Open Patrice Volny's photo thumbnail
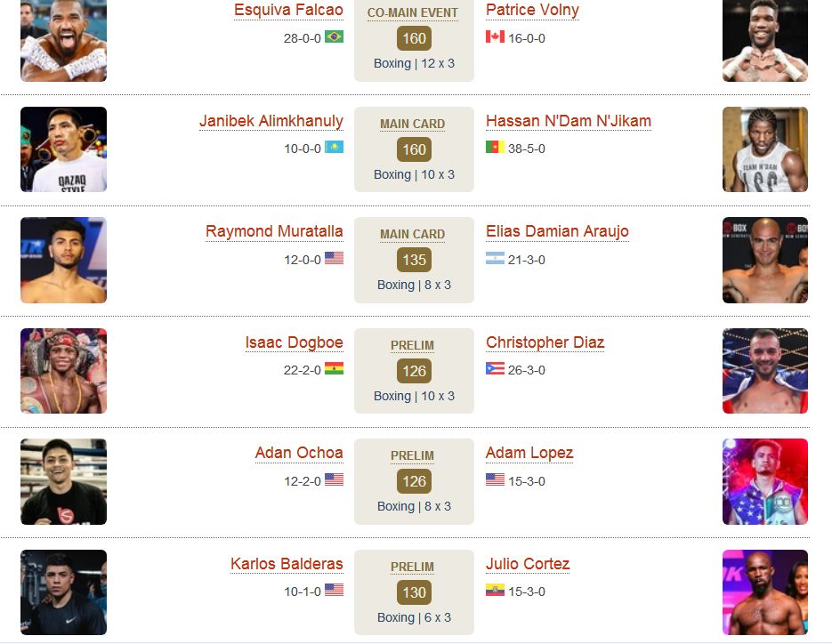The image size is (832, 644). pos(765,40)
